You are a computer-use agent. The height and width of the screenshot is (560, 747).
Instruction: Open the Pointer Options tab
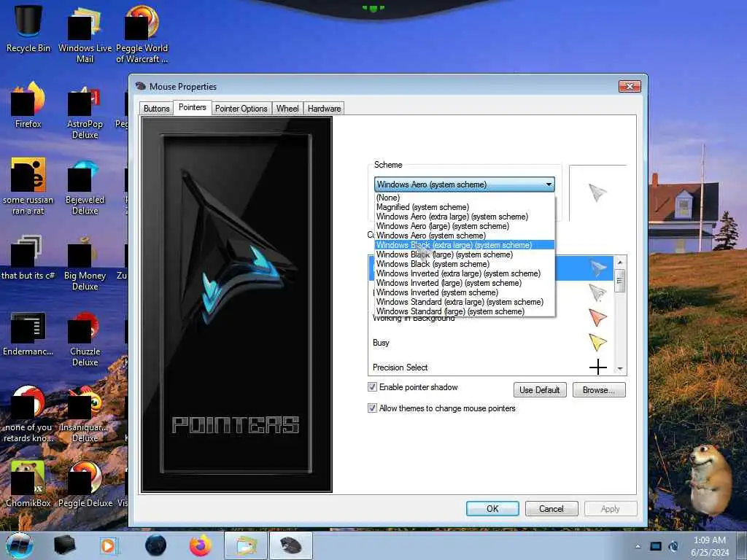coord(241,109)
